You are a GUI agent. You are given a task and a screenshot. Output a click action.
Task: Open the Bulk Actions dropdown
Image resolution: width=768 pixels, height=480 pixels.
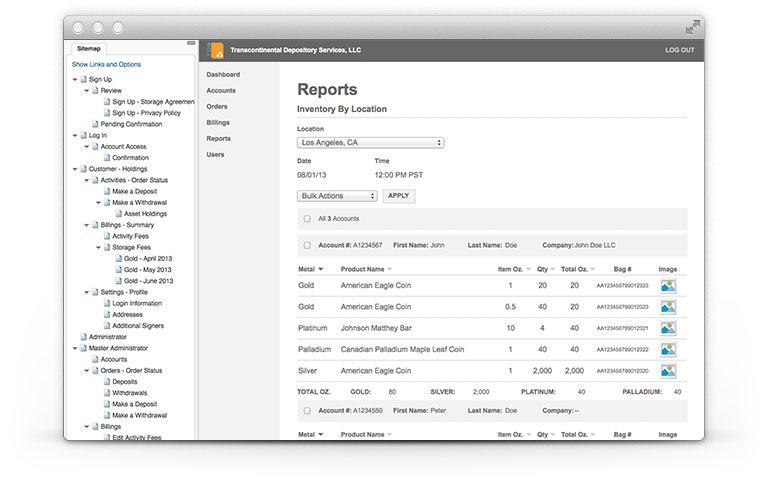click(337, 196)
